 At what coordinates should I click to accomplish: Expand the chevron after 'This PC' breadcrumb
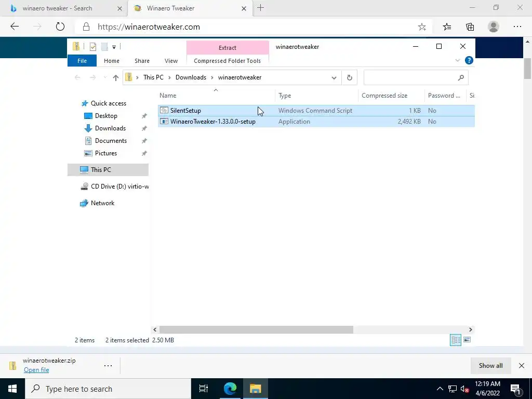[169, 78]
